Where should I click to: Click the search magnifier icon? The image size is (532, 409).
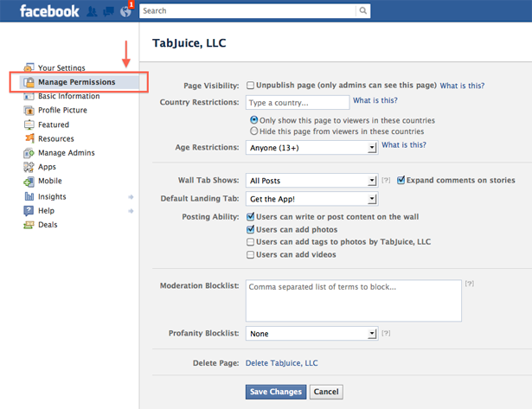(x=363, y=10)
